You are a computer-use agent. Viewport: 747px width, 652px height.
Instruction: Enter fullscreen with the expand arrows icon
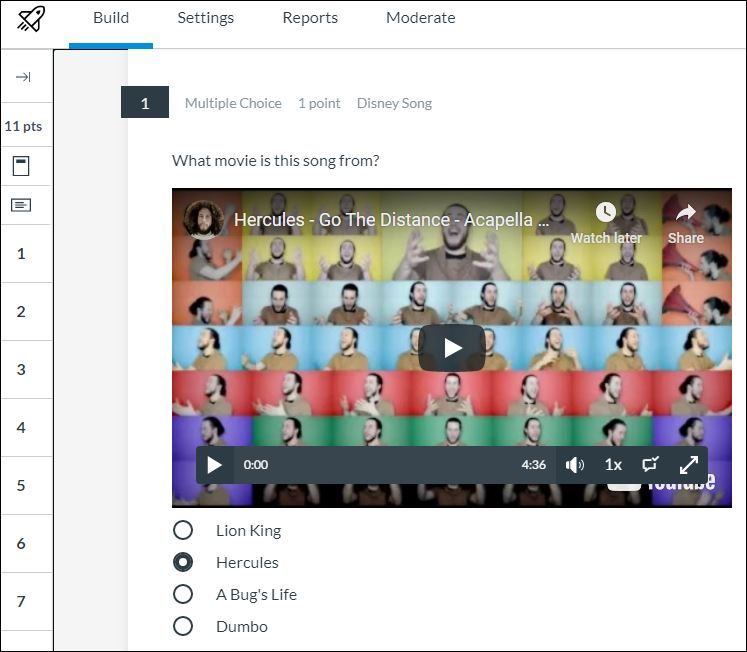click(689, 465)
